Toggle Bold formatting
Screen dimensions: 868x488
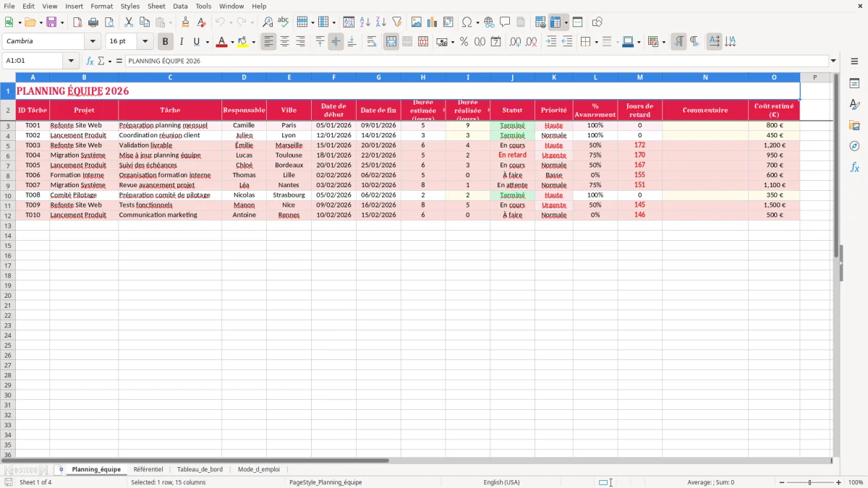[x=166, y=42]
